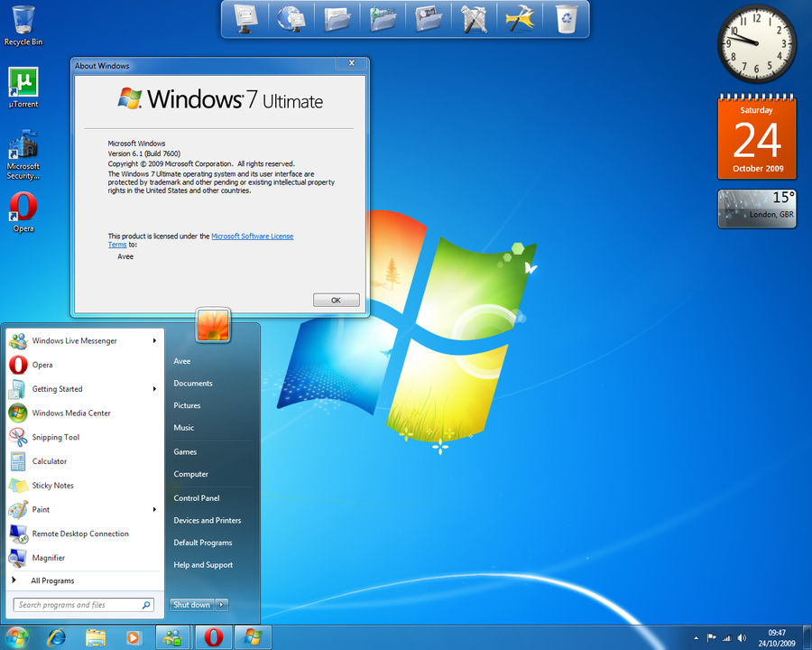Open Opera from the Start menu
The width and height of the screenshot is (812, 650).
point(85,365)
